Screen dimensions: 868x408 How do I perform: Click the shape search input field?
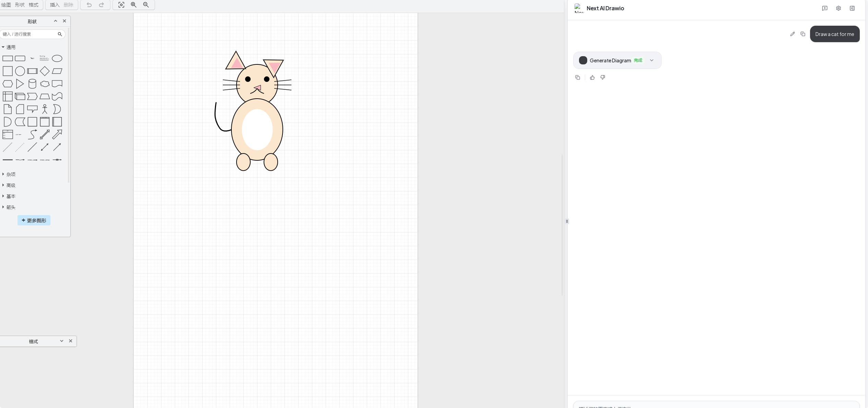click(x=29, y=34)
